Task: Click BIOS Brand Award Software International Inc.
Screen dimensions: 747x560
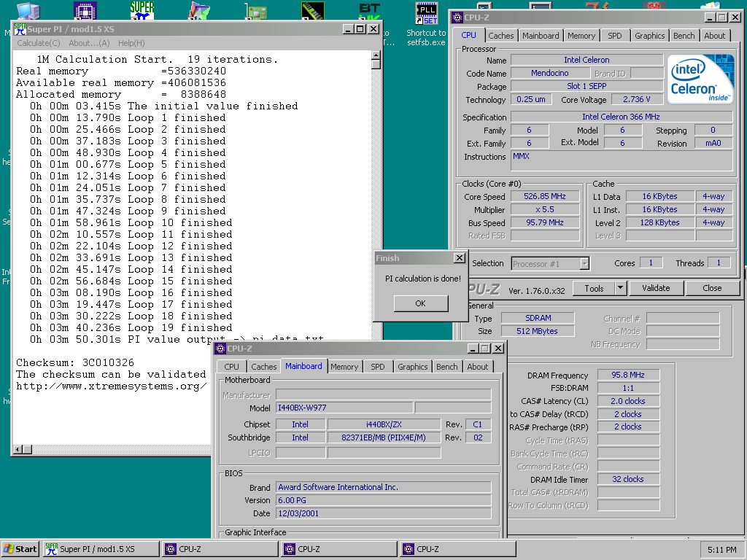Action: pyautogui.click(x=384, y=487)
